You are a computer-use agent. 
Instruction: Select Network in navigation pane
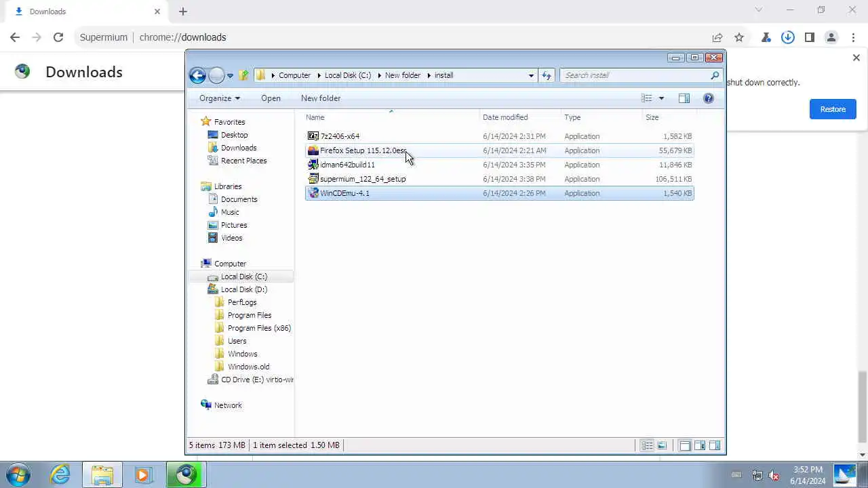228,405
